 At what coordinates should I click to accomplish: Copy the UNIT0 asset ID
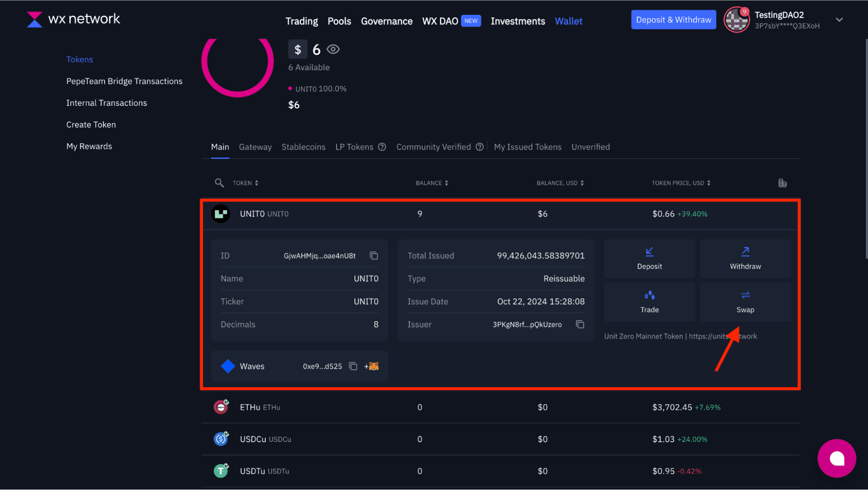(374, 256)
